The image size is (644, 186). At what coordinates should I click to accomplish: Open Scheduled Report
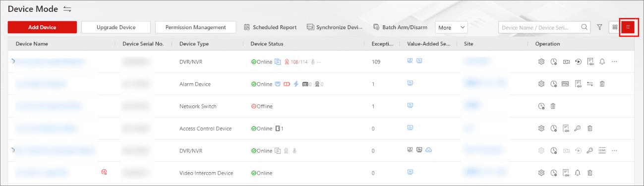tap(270, 27)
